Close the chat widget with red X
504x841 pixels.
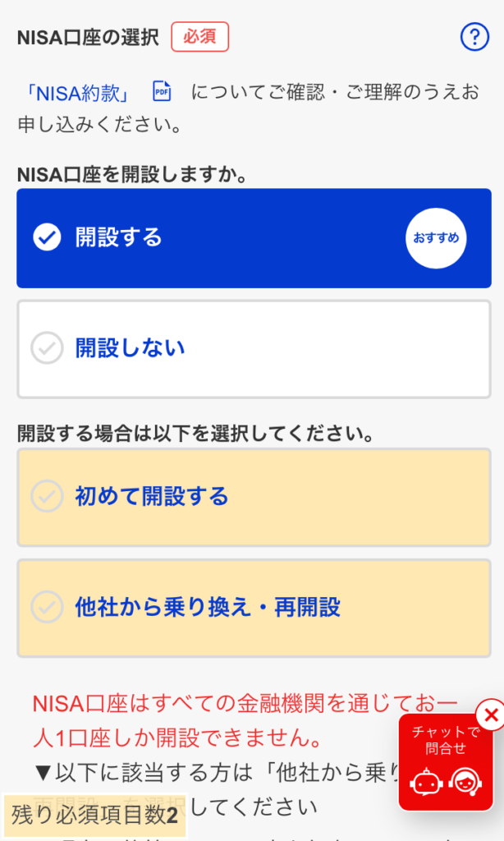coord(490,715)
